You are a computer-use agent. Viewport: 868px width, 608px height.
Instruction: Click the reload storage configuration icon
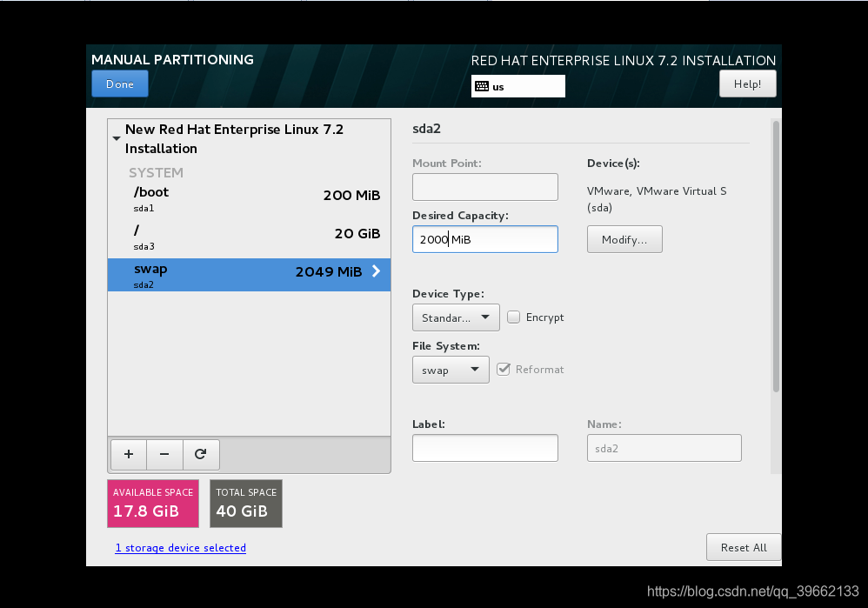[200, 454]
